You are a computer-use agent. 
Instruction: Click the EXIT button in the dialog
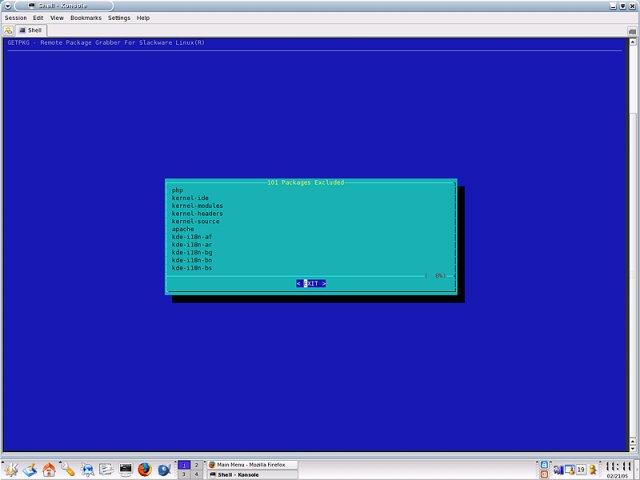point(311,283)
